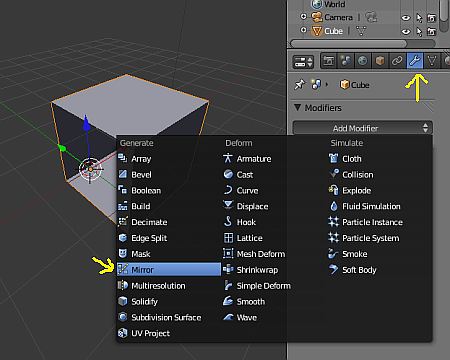Add the Fluid Simulation modifier

click(379, 206)
